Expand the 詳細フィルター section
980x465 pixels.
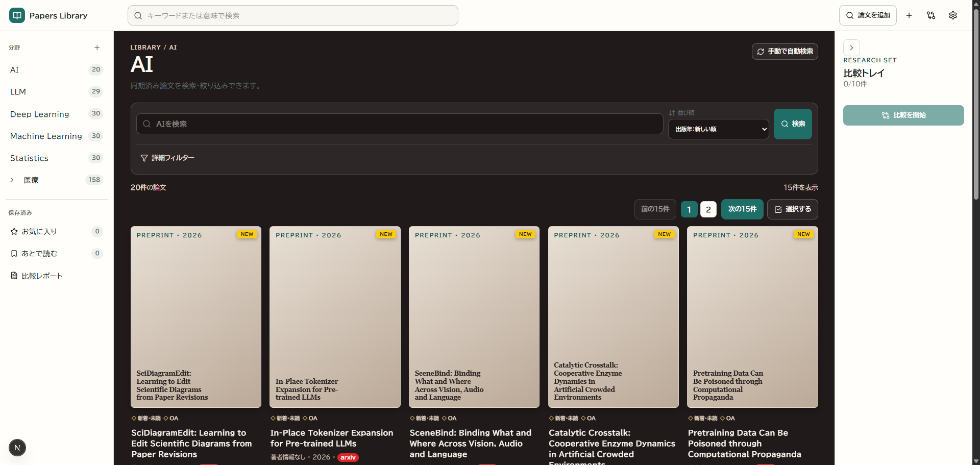tap(167, 158)
